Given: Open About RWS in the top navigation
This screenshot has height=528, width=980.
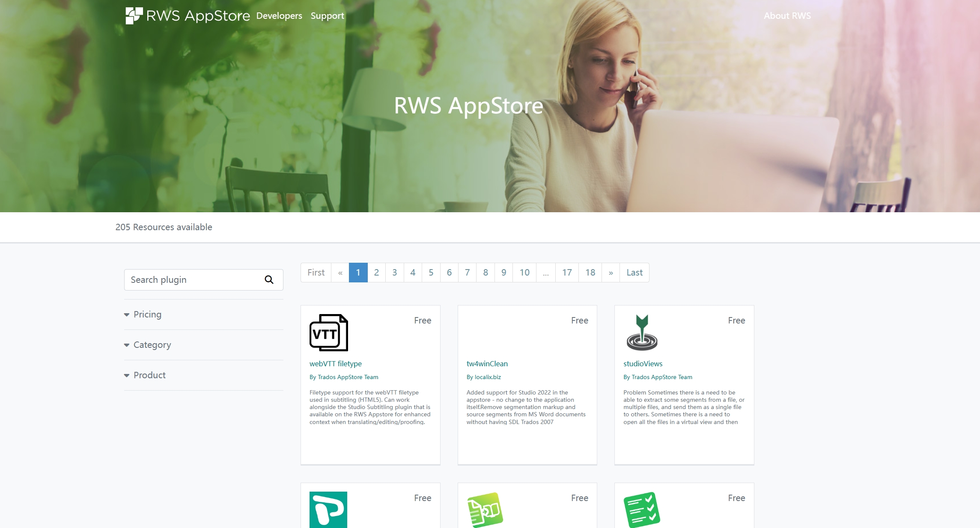Looking at the screenshot, I should pyautogui.click(x=787, y=16).
